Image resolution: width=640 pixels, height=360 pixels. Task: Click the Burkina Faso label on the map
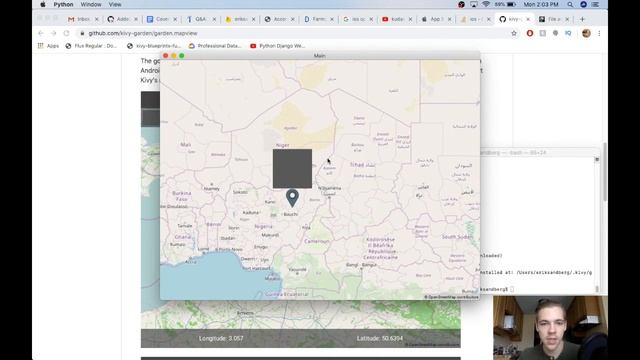coord(182,196)
